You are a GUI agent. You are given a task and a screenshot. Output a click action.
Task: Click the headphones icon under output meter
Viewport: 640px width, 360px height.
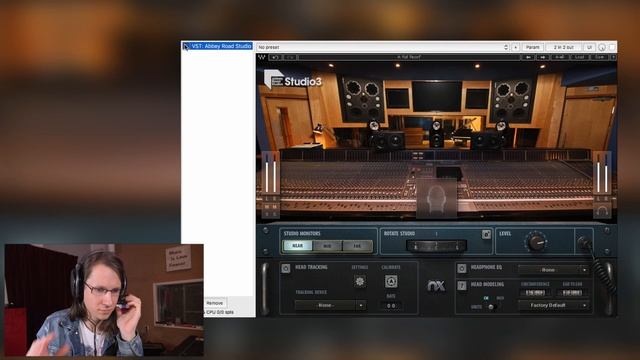click(x=602, y=211)
